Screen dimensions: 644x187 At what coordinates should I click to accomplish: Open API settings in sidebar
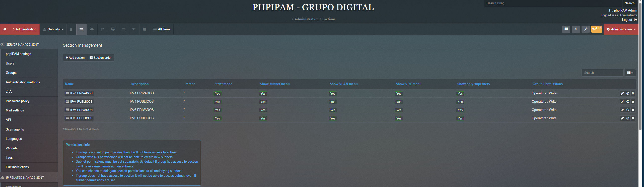[29, 120]
